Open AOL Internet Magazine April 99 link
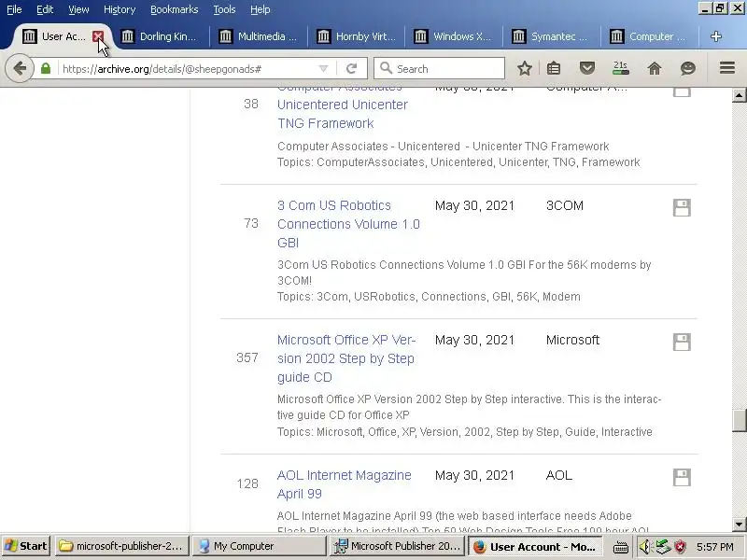This screenshot has height=560, width=747. pos(344,484)
